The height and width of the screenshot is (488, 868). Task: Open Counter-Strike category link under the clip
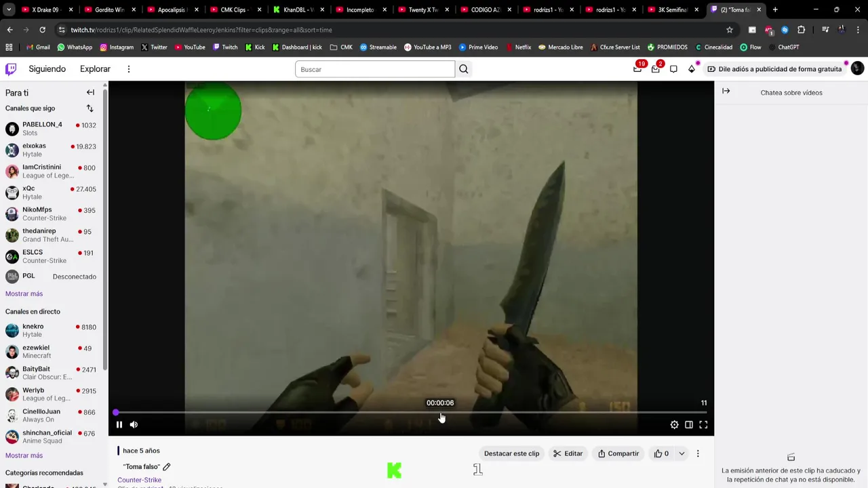139,480
